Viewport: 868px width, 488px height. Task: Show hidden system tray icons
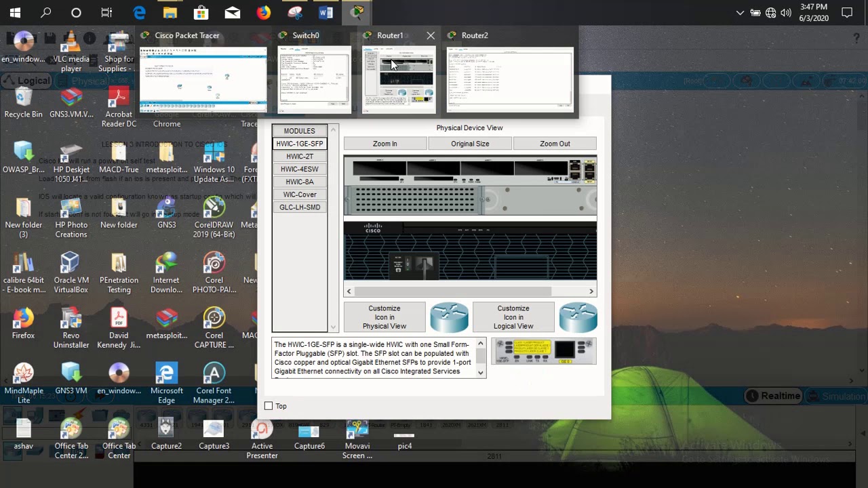pos(740,12)
